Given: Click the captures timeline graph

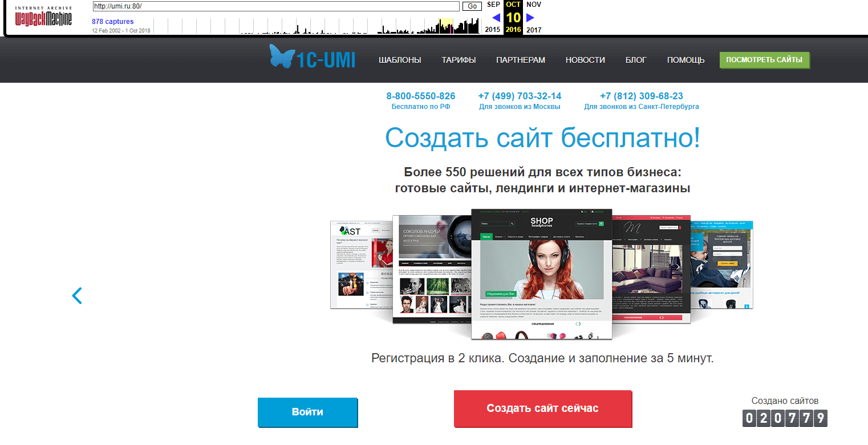Looking at the screenshot, I should pyautogui.click(x=317, y=26).
